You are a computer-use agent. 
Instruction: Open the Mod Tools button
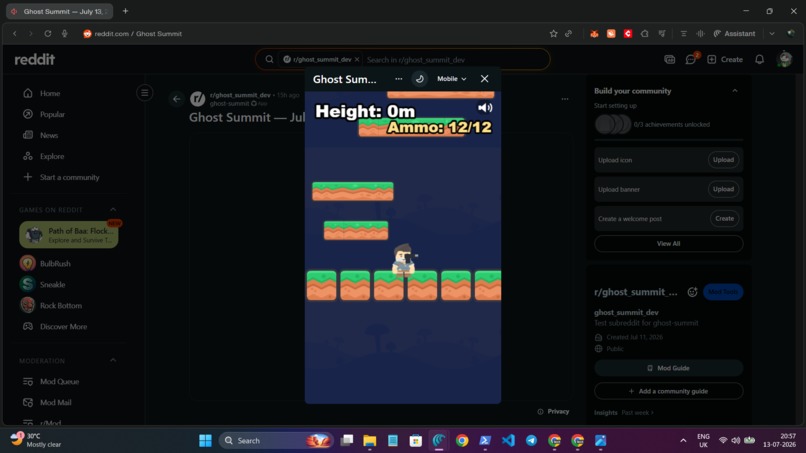(723, 292)
